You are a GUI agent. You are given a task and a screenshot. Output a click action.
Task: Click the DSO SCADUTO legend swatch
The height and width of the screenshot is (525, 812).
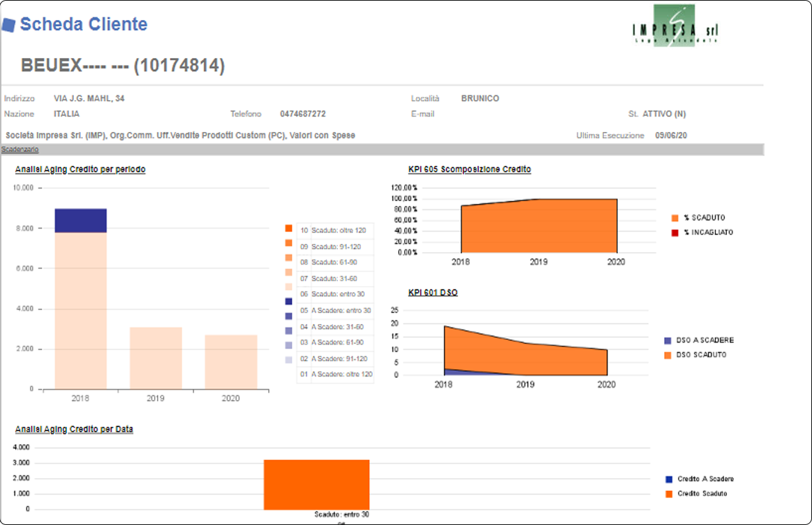tap(668, 355)
